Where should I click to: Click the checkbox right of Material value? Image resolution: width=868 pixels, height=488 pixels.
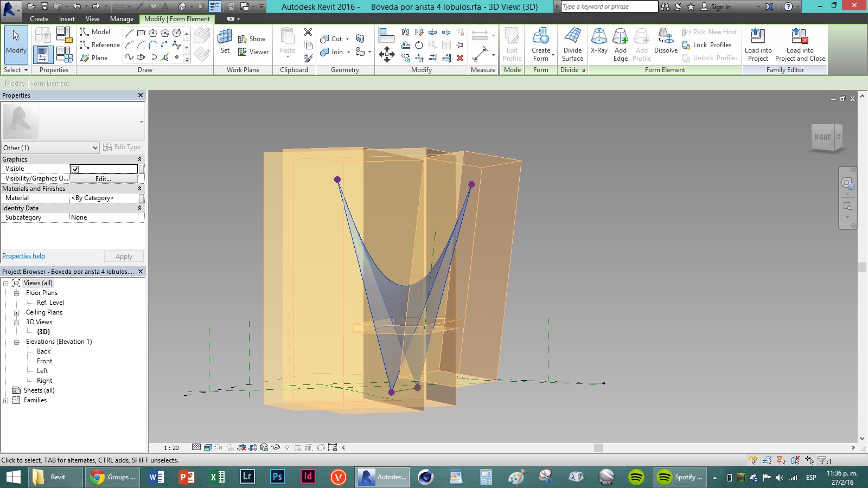pos(142,198)
